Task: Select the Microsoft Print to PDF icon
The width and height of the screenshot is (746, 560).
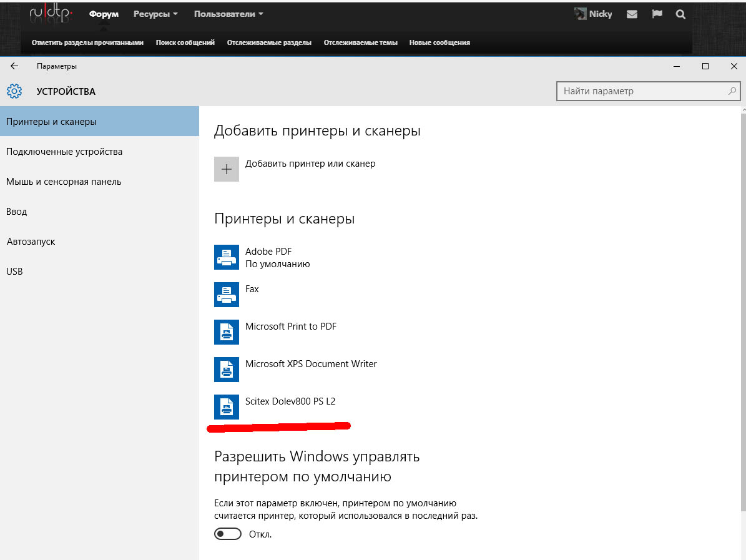Action: click(x=227, y=332)
